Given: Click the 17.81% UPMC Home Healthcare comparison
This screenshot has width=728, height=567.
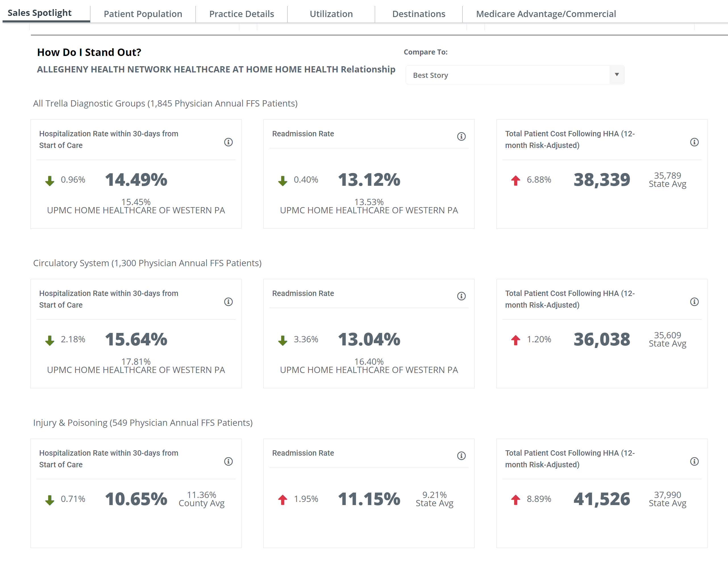Looking at the screenshot, I should [136, 366].
